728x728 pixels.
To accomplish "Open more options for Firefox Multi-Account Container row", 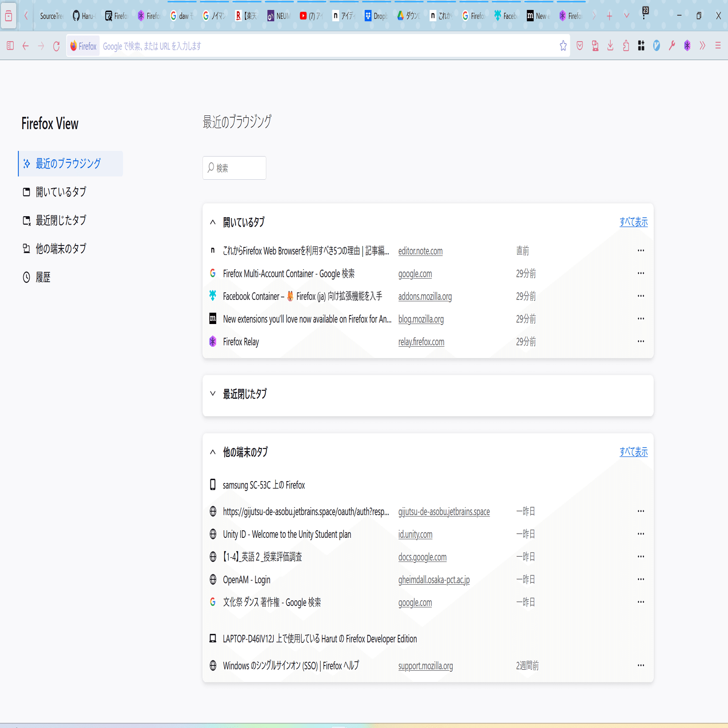I will point(641,273).
